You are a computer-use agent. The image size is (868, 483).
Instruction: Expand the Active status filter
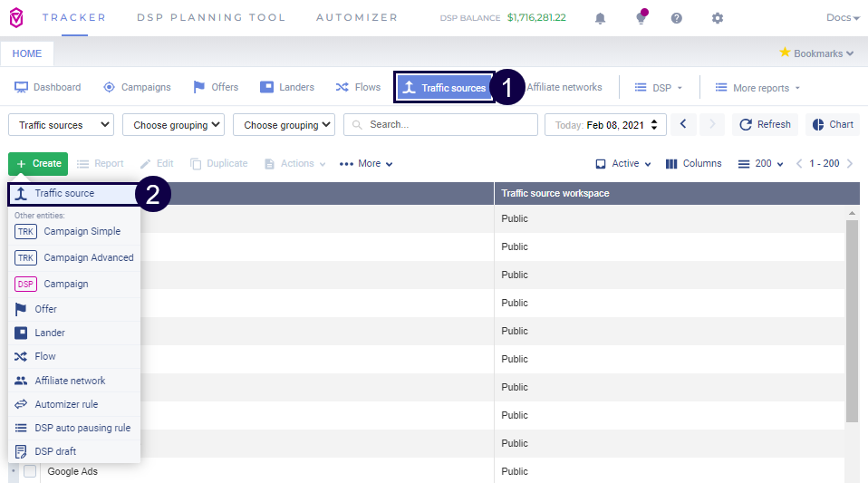623,164
